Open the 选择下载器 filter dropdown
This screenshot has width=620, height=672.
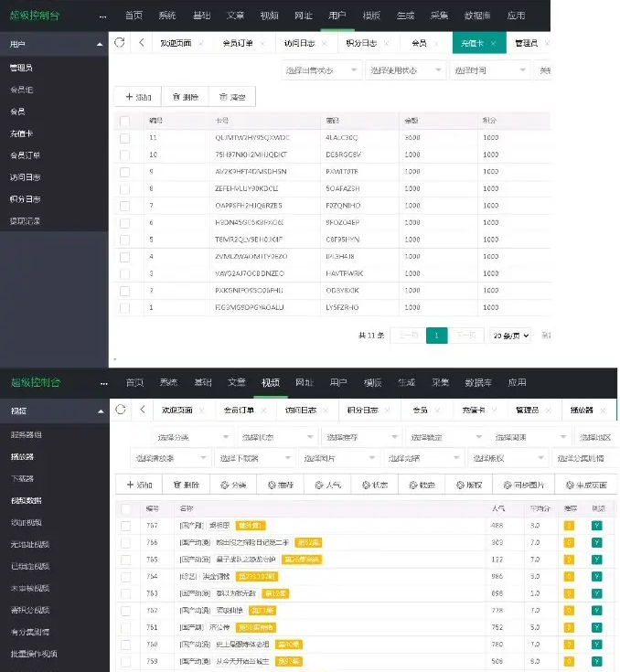[x=251, y=457]
